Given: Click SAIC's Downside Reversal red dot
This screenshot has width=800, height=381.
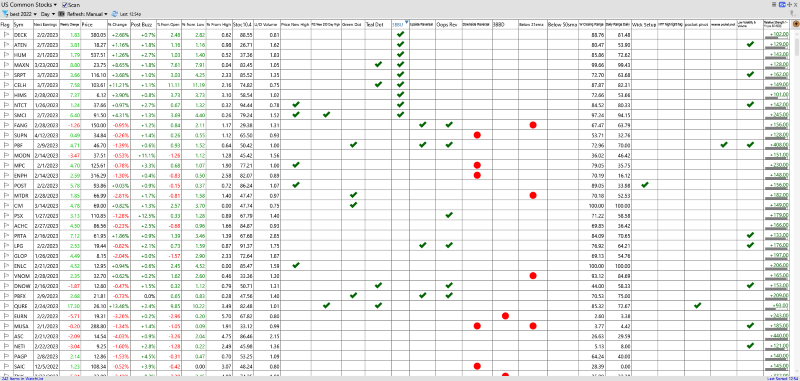Looking at the screenshot, I should [477, 365].
